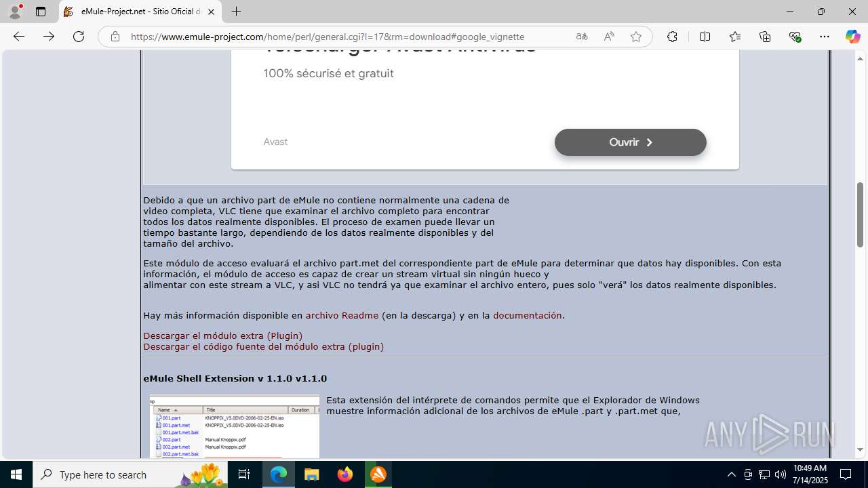Click the eMule Shell Extension v 1.1.0 heading
This screenshot has height=488, width=868.
pyautogui.click(x=235, y=378)
